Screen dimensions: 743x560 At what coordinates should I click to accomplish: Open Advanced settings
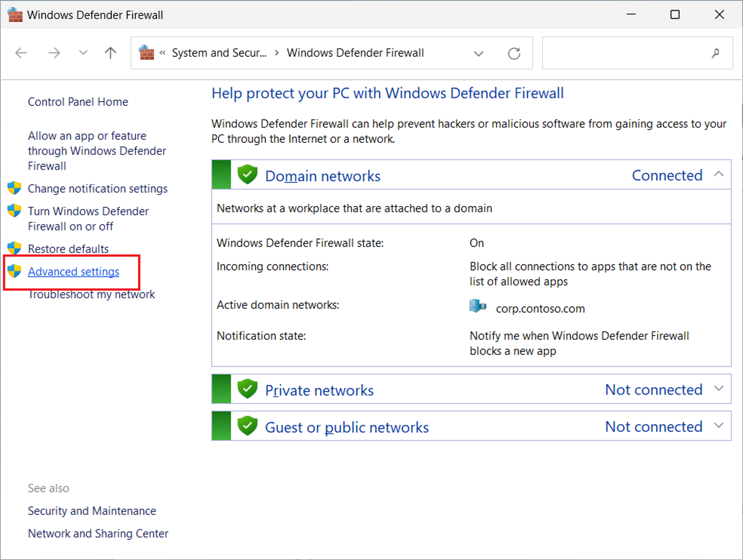74,272
